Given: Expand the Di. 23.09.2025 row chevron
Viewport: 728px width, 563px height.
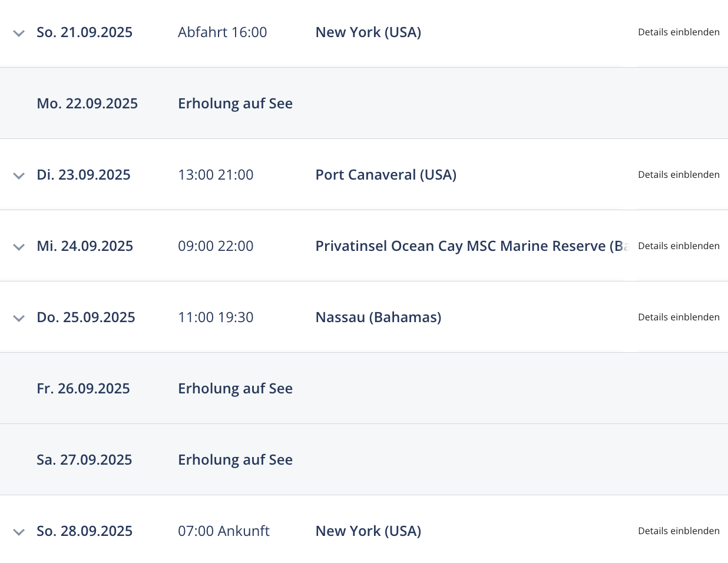Looking at the screenshot, I should click(x=19, y=176).
